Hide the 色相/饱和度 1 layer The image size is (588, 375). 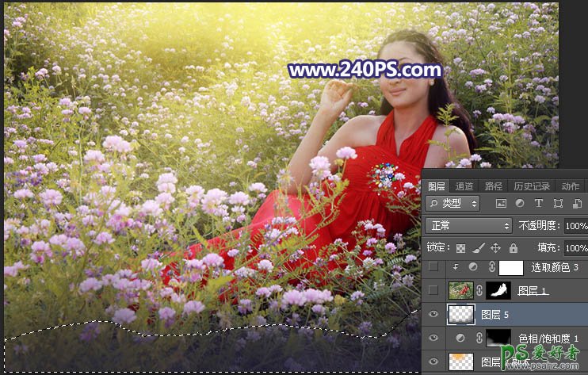coord(432,338)
